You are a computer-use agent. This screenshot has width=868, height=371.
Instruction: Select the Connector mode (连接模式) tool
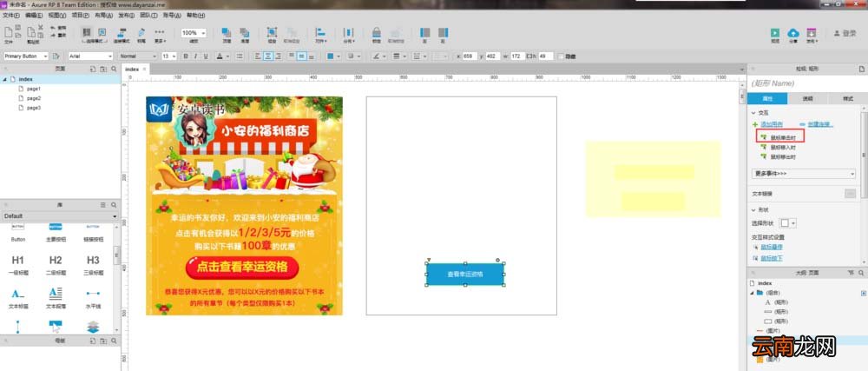pos(122,35)
